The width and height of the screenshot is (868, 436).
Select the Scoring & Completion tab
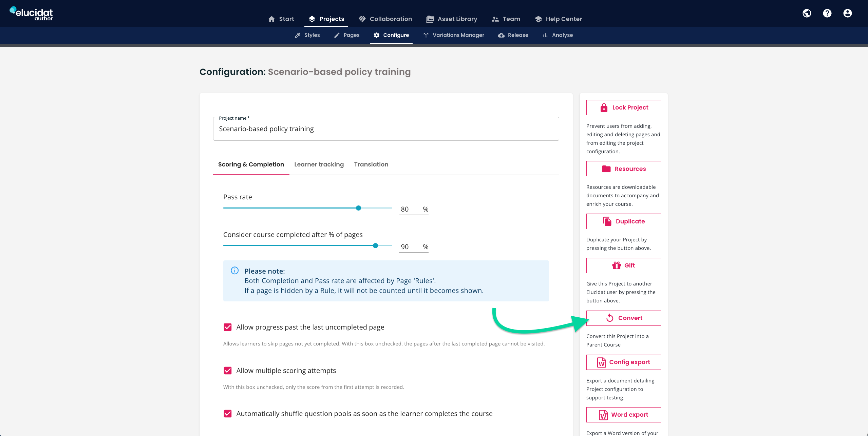[251, 164]
